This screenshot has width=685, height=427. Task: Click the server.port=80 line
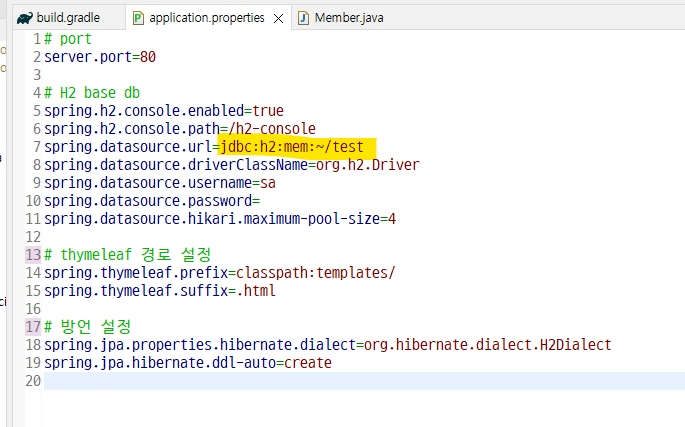(x=100, y=57)
